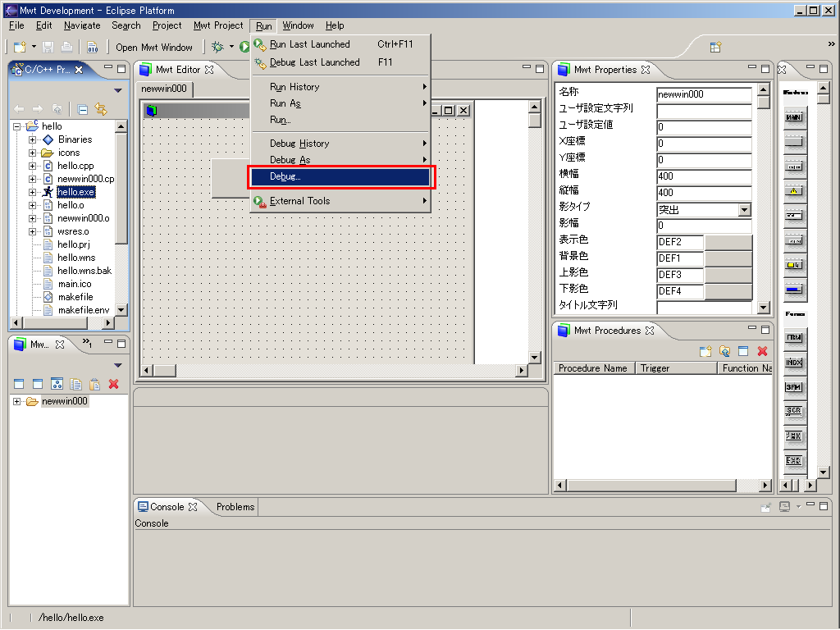Select hello.wns file in the tree
The width and height of the screenshot is (840, 630).
click(x=76, y=258)
